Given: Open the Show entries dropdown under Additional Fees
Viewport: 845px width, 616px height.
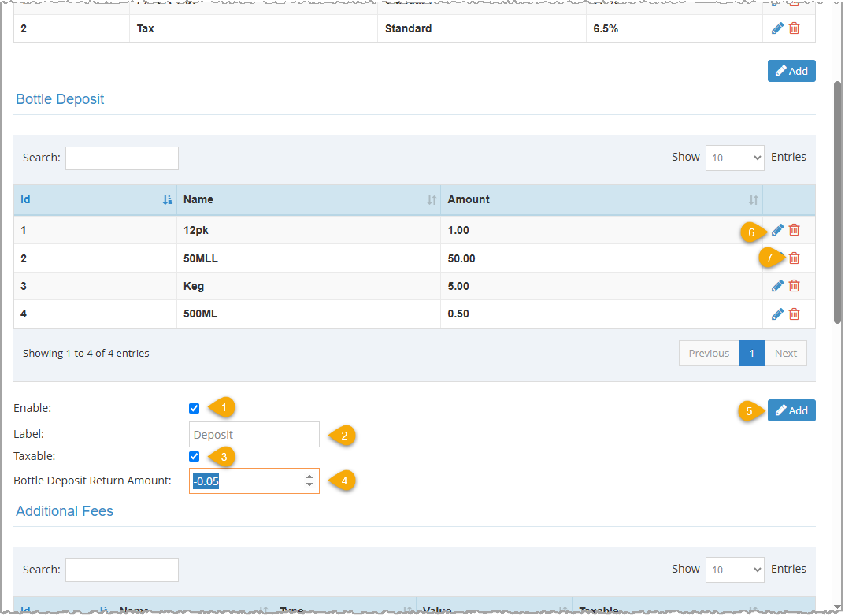Looking at the screenshot, I should tap(735, 570).
